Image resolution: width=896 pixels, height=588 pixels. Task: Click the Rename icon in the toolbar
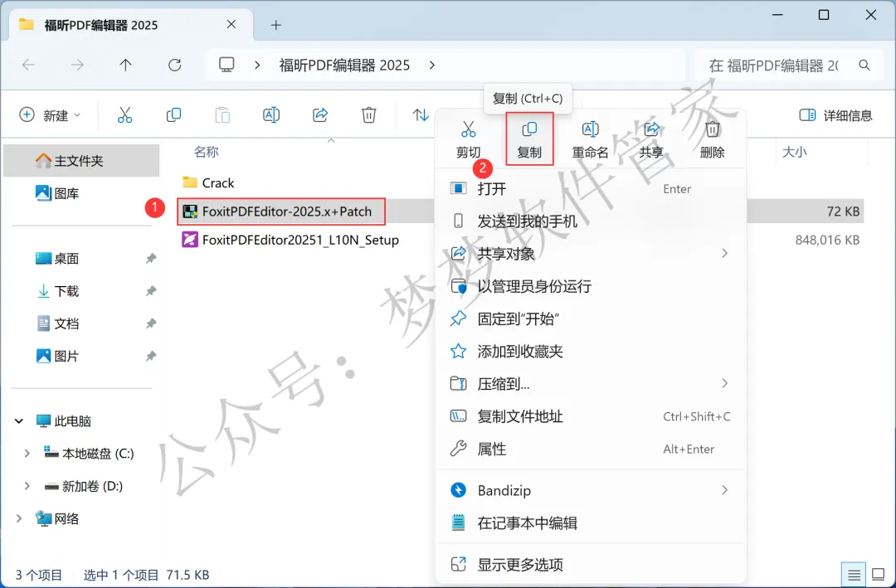[271, 114]
